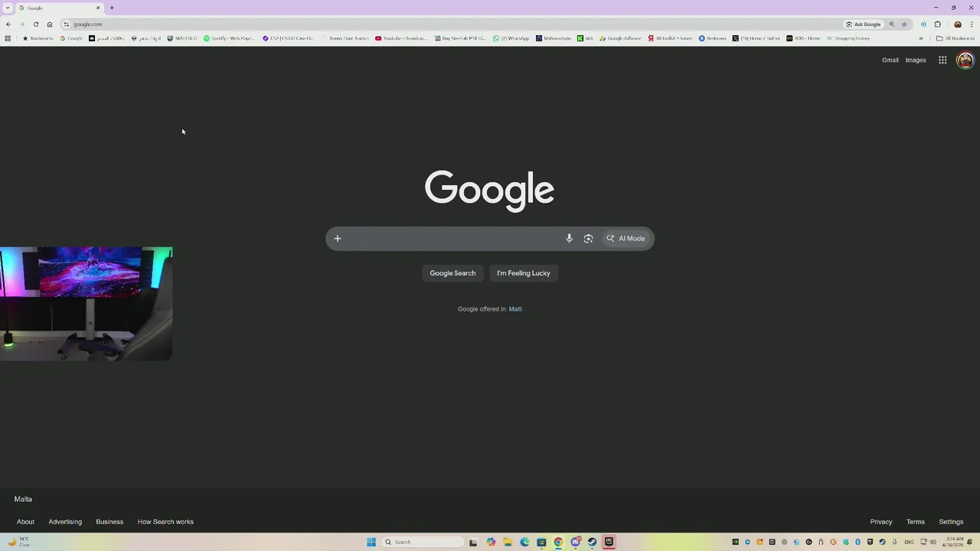The height and width of the screenshot is (551, 980).
Task: Click I'm Feeling Lucky button
Action: [x=524, y=273]
